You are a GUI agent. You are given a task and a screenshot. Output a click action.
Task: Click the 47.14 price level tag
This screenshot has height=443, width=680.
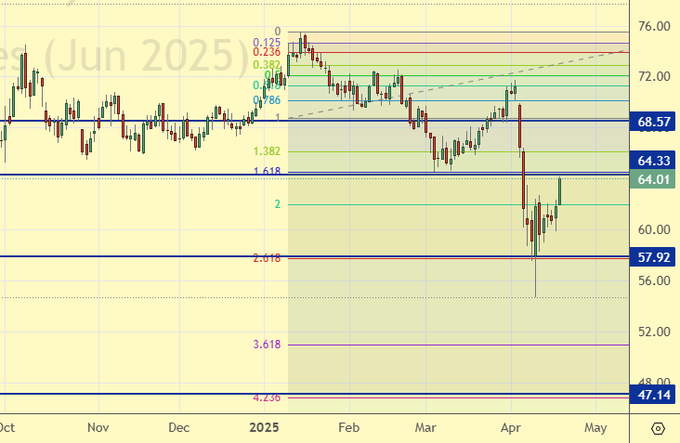click(x=654, y=395)
